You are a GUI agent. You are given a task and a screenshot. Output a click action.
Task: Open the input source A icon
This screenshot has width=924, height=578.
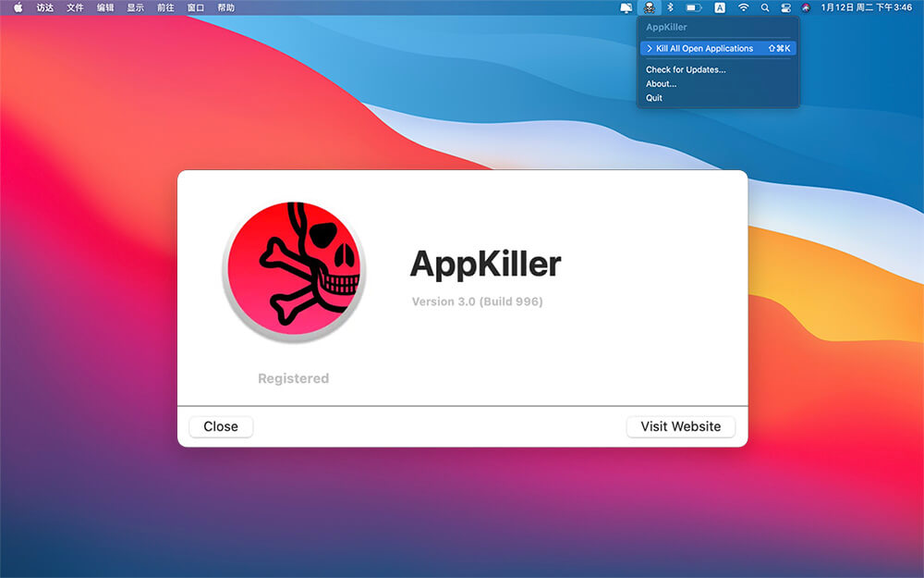click(x=720, y=7)
